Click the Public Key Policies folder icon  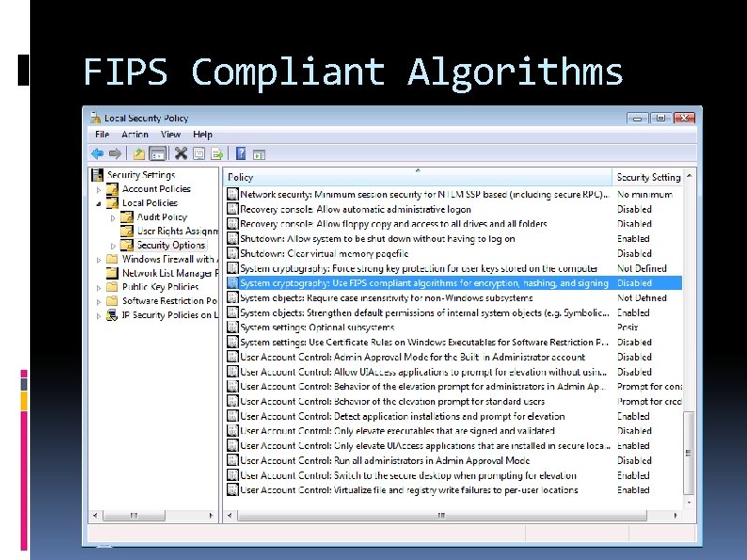pyautogui.click(x=112, y=287)
